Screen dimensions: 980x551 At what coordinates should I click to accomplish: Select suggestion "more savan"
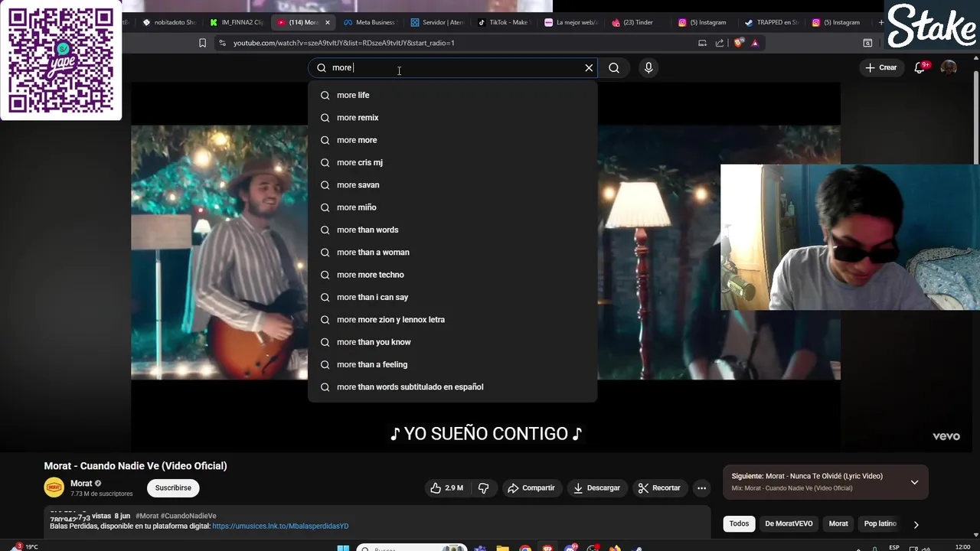tap(452, 185)
